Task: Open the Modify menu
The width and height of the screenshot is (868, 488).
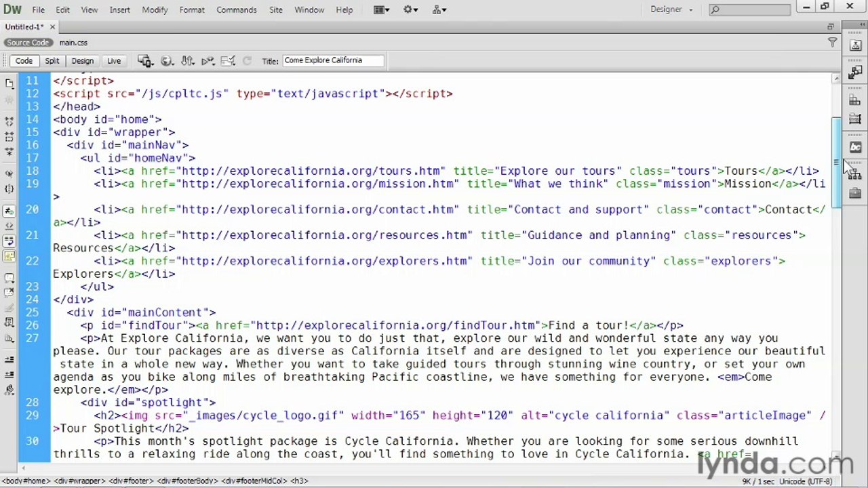Action: (x=155, y=9)
